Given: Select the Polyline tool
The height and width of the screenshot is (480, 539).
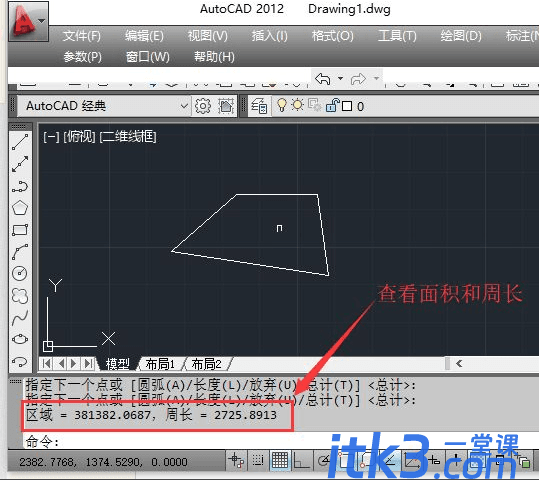Looking at the screenshot, I should coord(20,186).
